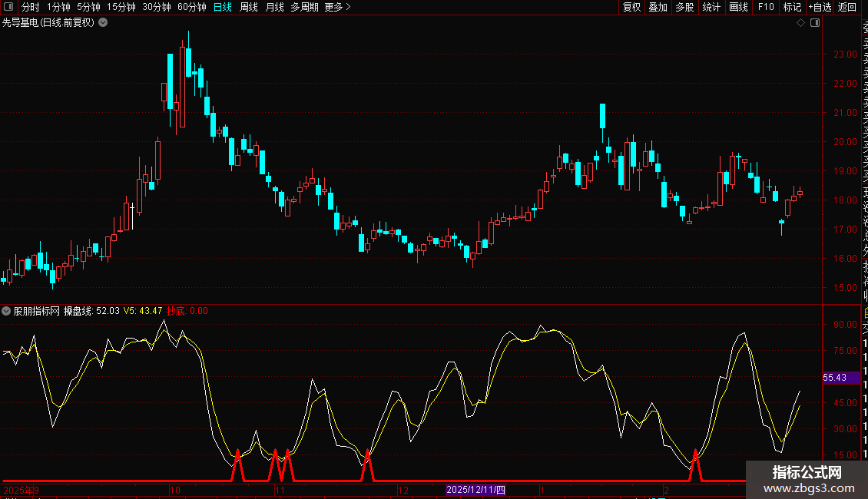Open F10 company information

766,7
